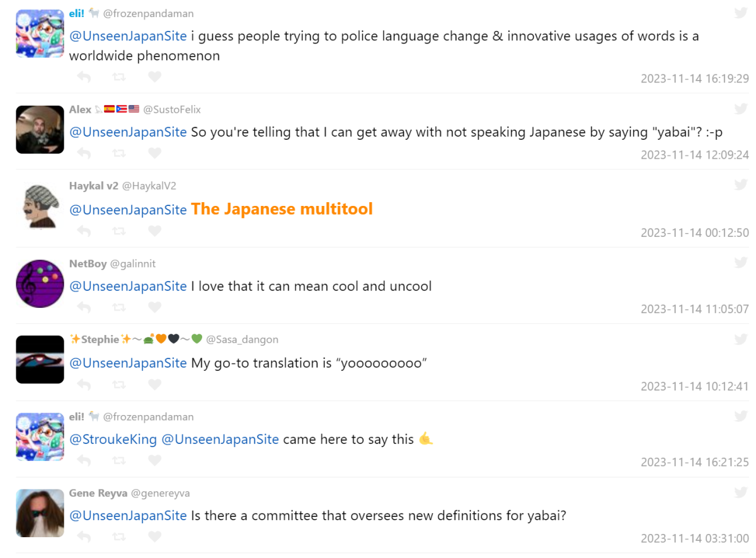Like eli's "came here to say this" tweet
The width and height of the screenshot is (756, 558).
click(x=154, y=460)
